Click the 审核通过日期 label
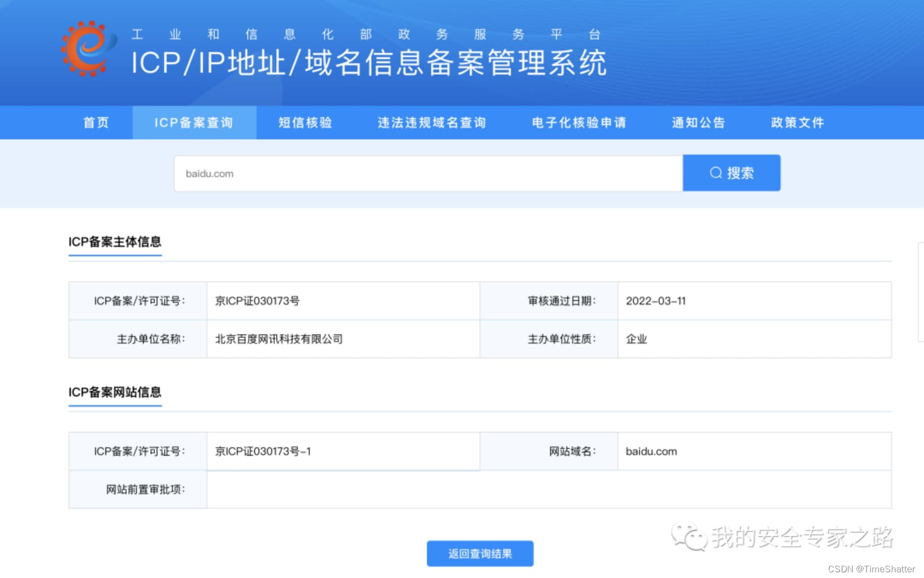This screenshot has width=924, height=578. 562,301
